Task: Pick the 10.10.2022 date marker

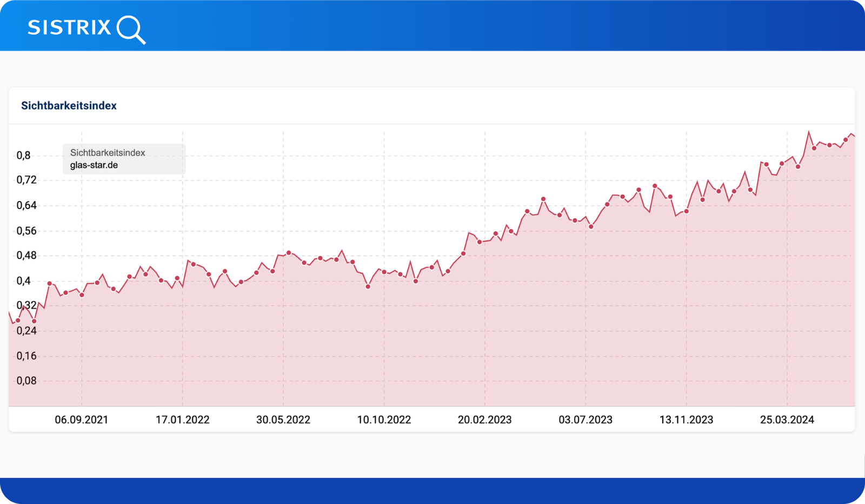Action: pos(384,420)
